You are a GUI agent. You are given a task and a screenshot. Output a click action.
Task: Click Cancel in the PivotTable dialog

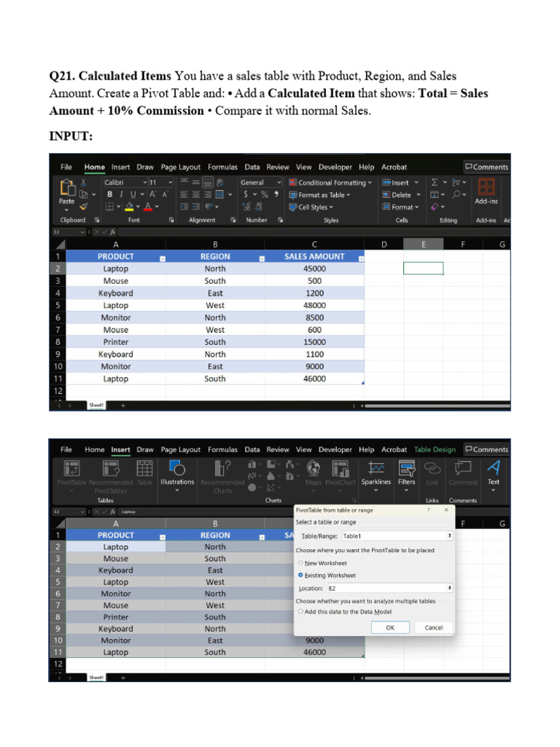tap(433, 627)
